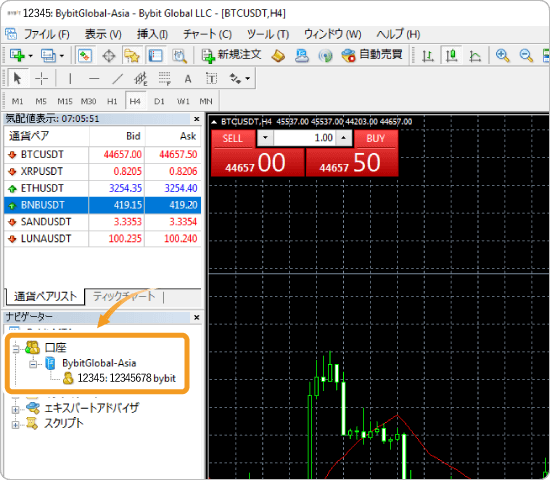Viewport: 550px width, 480px height.
Task: Zoom out of the chart
Action: point(526,55)
